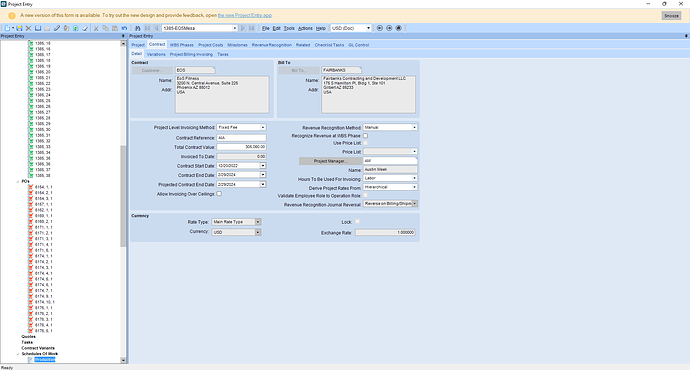Click the Save icon in toolbar
The height and width of the screenshot is (370, 690).
point(19,28)
